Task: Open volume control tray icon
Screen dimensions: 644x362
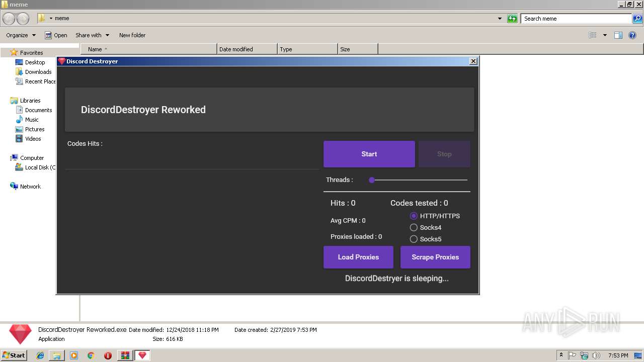Action: coord(596,355)
